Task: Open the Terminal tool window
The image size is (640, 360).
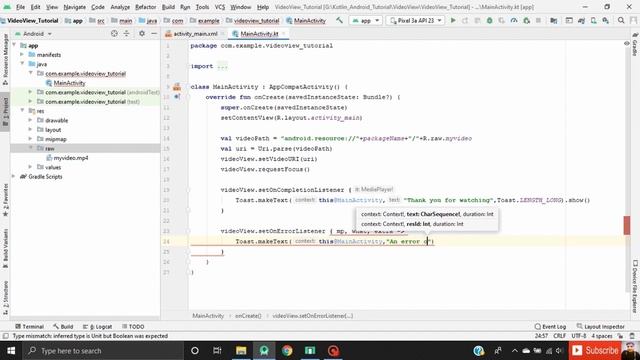Action: coord(29,327)
